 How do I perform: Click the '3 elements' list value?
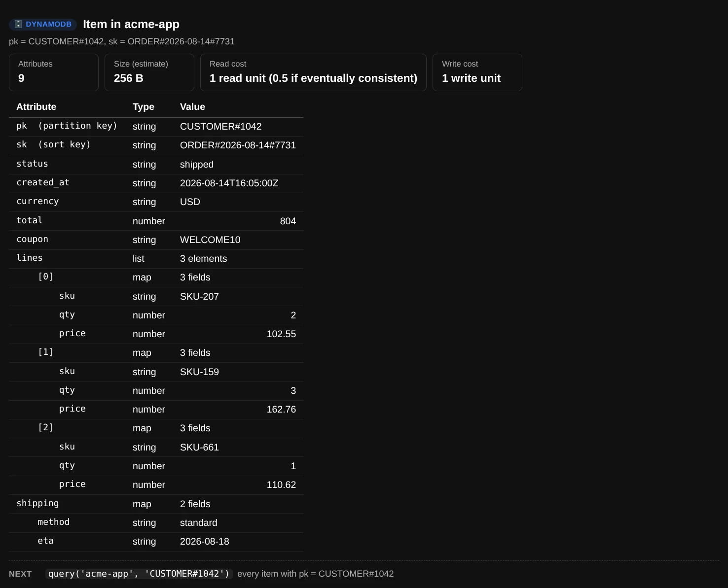click(x=204, y=259)
